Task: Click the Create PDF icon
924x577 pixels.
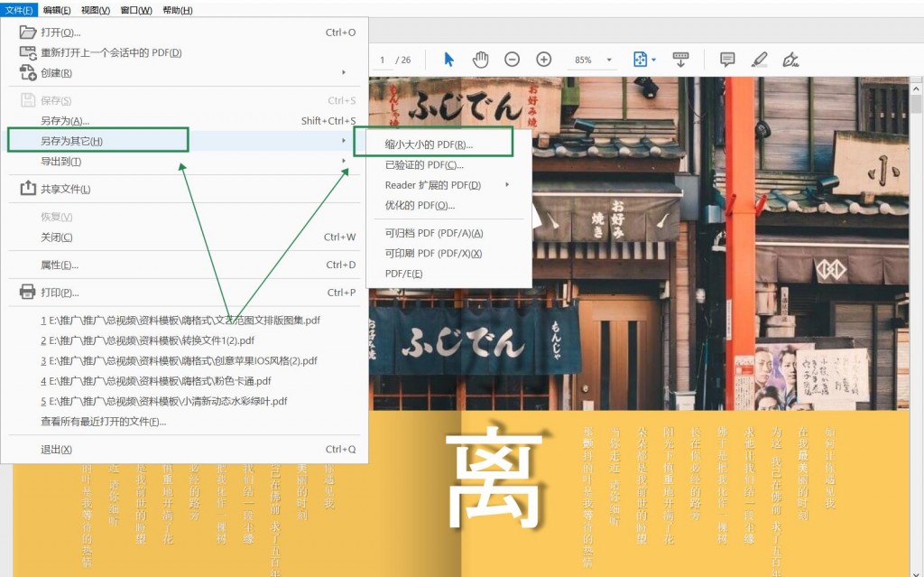Action: [x=28, y=72]
